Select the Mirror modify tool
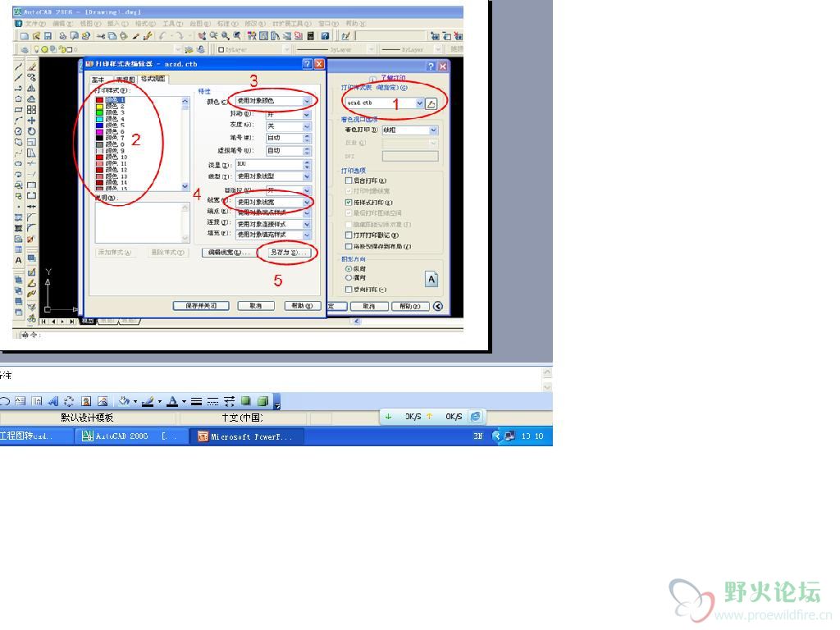The image size is (840, 630). [32, 89]
